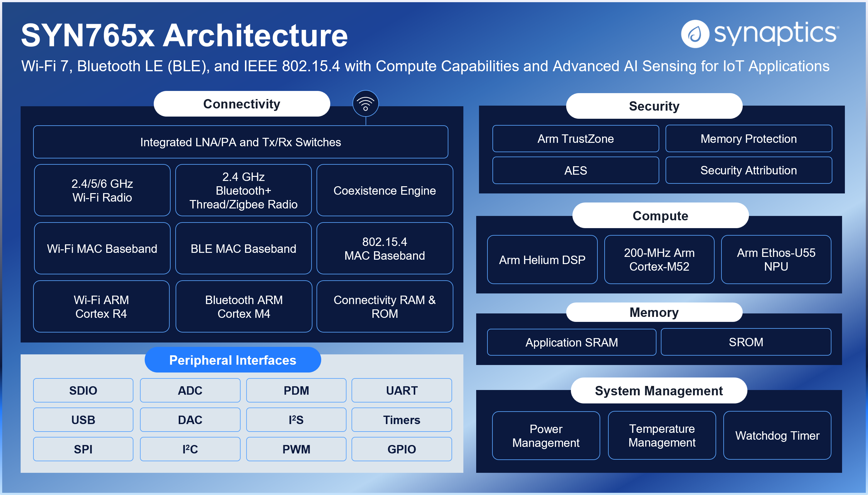This screenshot has width=868, height=495.
Task: Click the GPIO peripheral box
Action: [x=402, y=449]
